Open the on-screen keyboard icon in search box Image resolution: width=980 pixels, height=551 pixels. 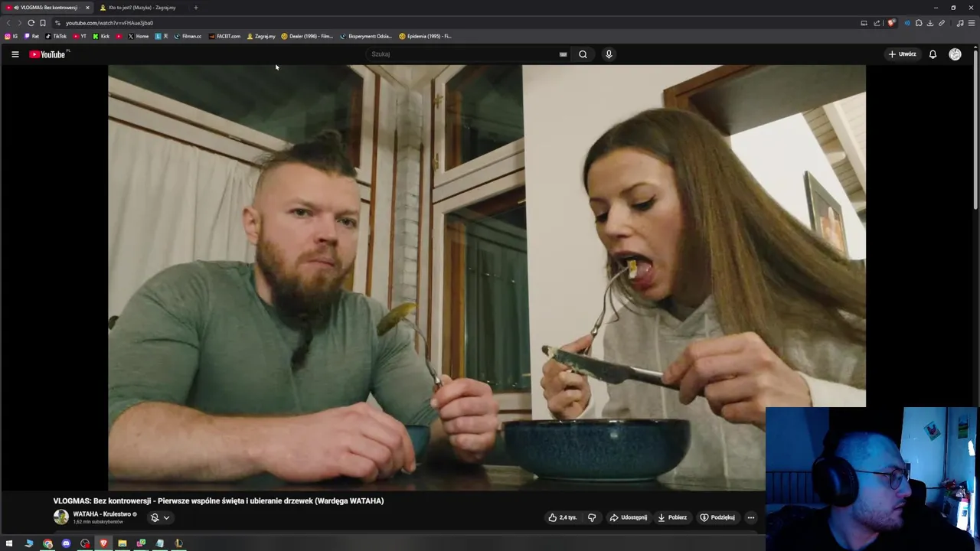(x=563, y=54)
